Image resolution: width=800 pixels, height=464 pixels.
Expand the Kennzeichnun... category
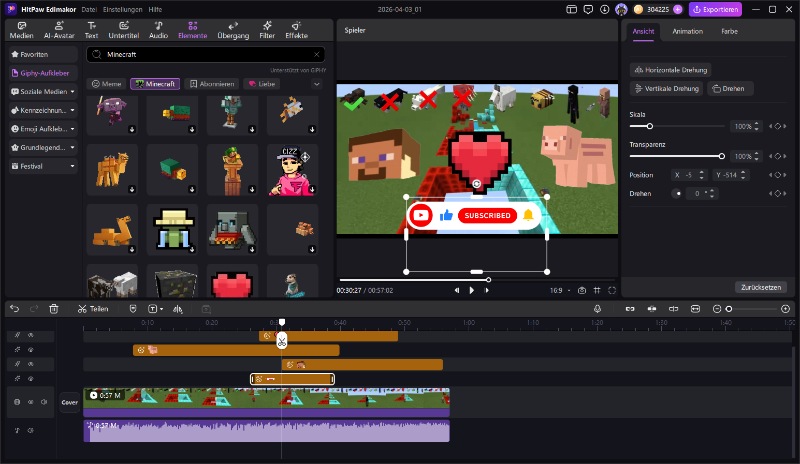[72, 110]
